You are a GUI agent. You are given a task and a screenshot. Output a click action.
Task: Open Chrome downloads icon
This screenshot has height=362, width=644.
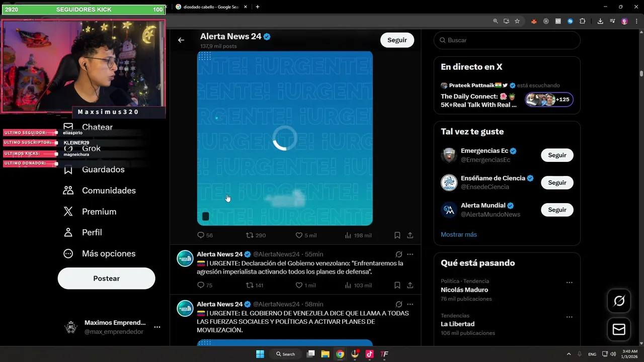tap(600, 21)
